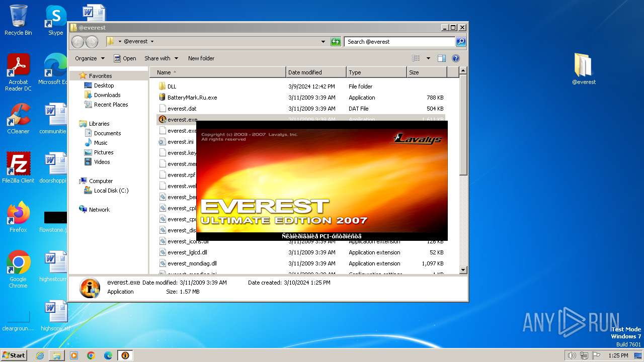Click the volume tray icon
Viewport: 644px width, 362px height.
point(572,355)
